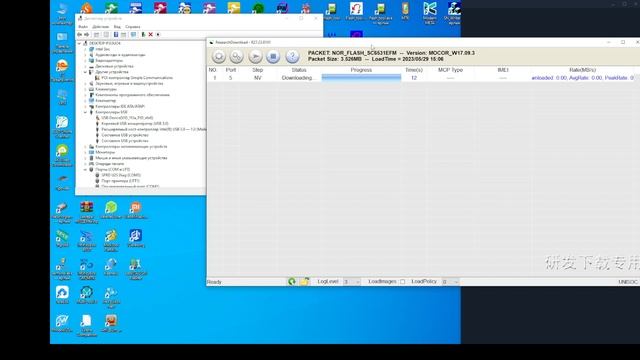Click the Time(s) column header
The height and width of the screenshot is (360, 640).
click(414, 70)
